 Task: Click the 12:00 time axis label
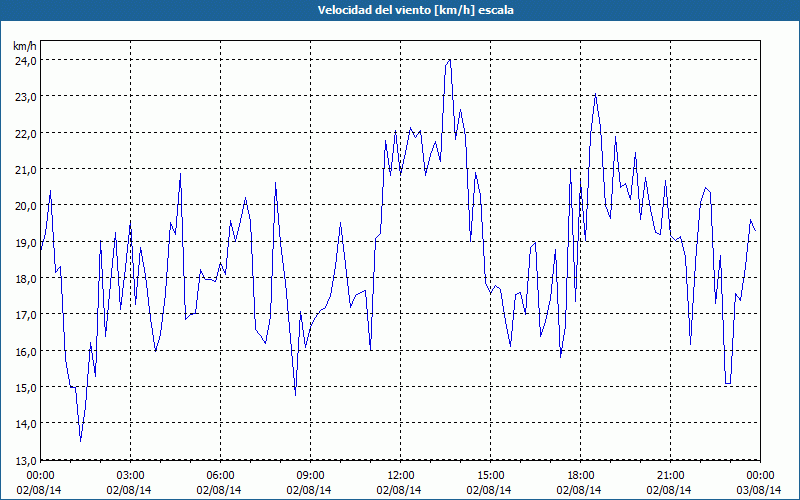[401, 476]
